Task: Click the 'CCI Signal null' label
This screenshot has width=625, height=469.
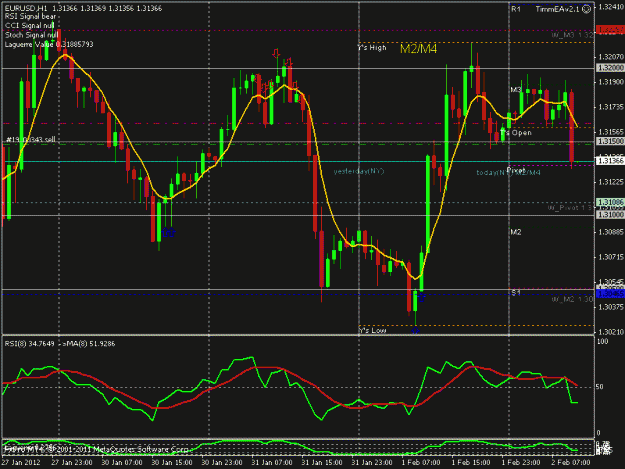Action: coord(29,26)
